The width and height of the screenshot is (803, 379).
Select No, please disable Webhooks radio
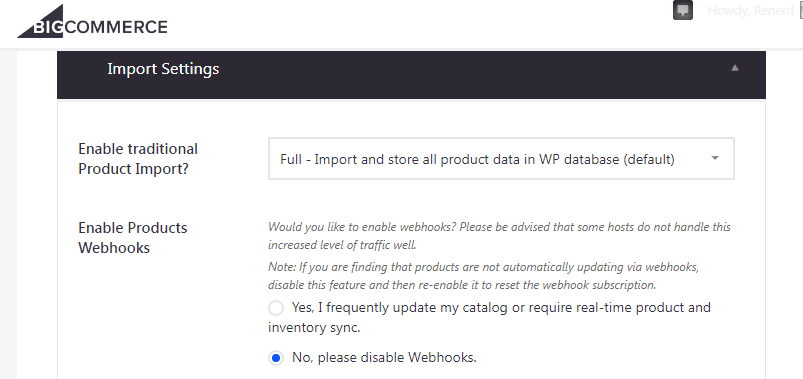click(x=276, y=358)
